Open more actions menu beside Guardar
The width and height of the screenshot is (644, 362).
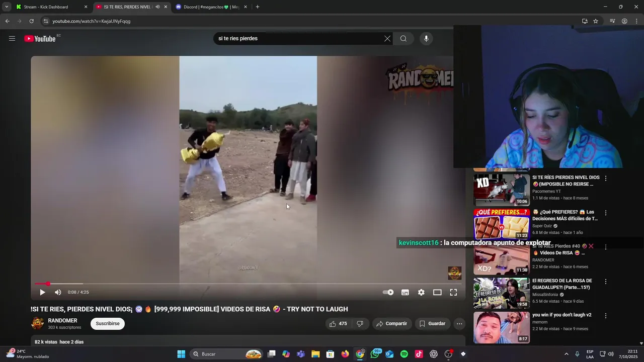pyautogui.click(x=459, y=324)
